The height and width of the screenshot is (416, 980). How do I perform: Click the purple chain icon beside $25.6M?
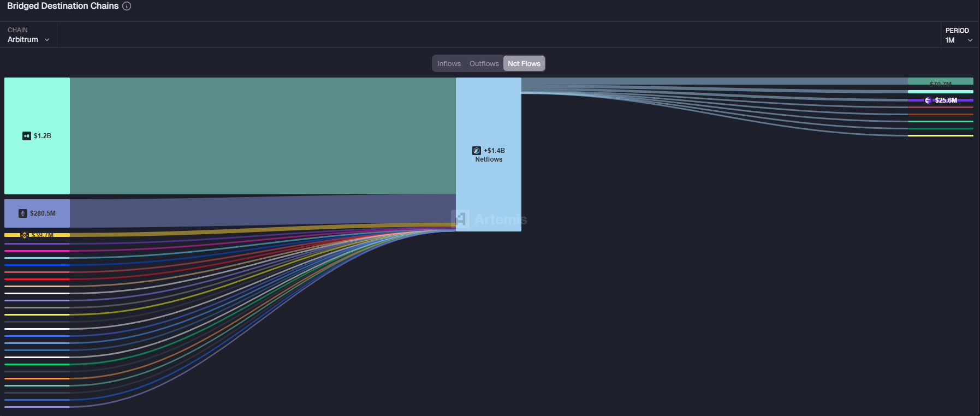[x=928, y=100]
